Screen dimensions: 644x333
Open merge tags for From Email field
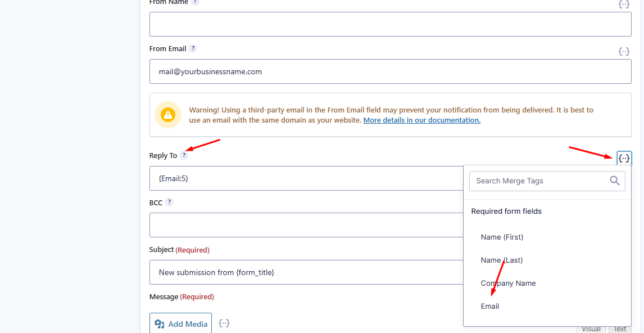pos(624,51)
